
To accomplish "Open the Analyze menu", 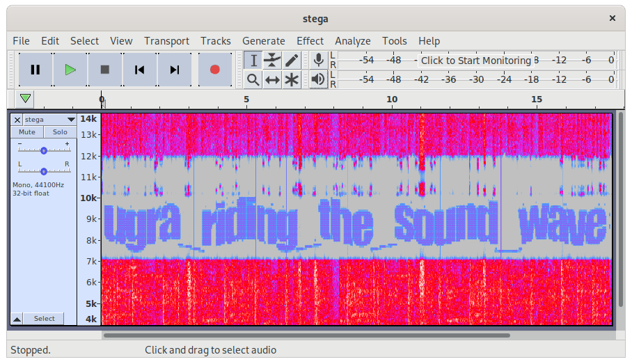I will pos(353,41).
